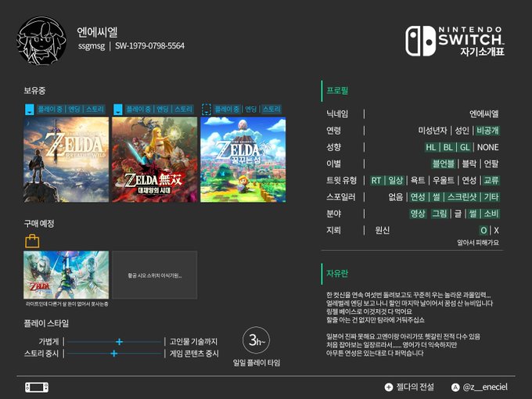Screen dimensions: 532x399
Task: Click the download icon above Breath of the Wild
Action: coord(30,110)
